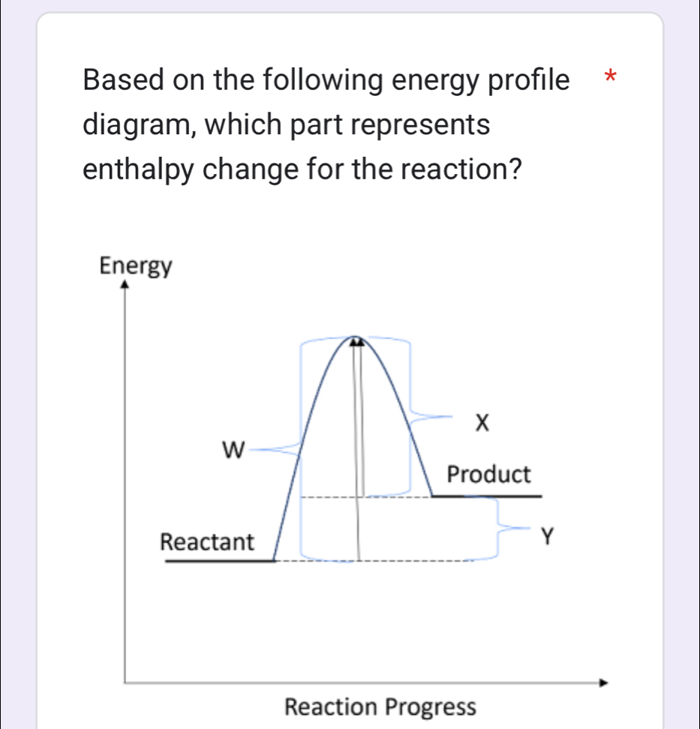Click the peak of the energy curve
The height and width of the screenshot is (729, 700).
click(x=357, y=338)
